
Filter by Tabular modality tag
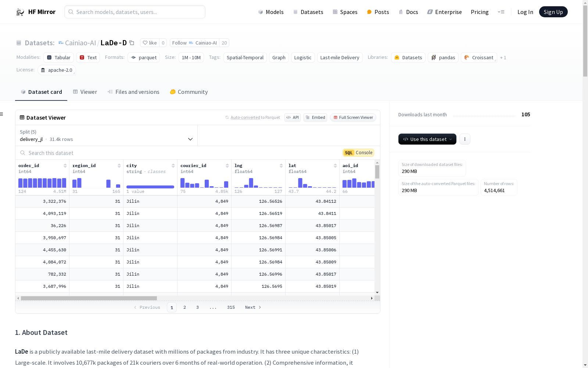coord(59,57)
